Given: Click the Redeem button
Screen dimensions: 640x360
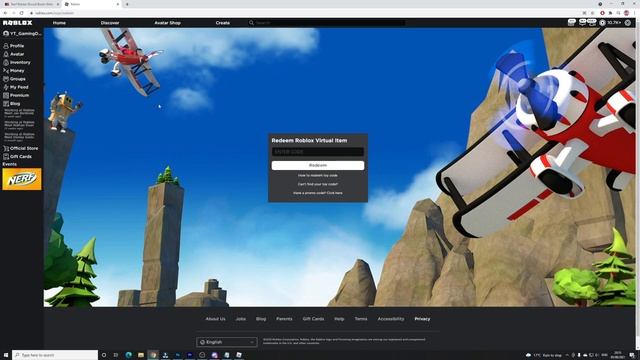Looking at the screenshot, I should tap(318, 165).
